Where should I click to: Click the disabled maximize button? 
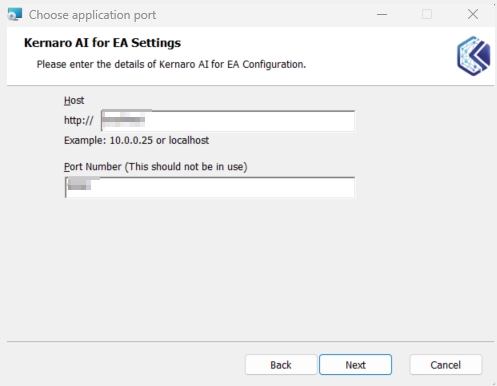[x=427, y=14]
